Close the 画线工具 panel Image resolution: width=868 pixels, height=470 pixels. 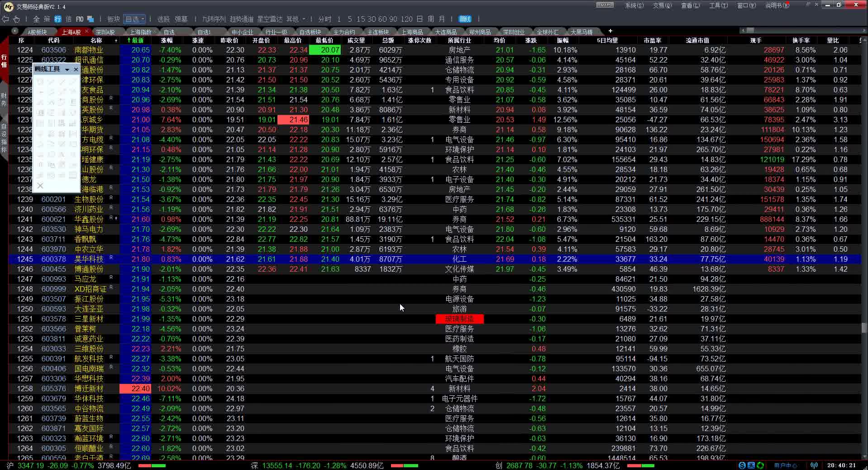click(76, 69)
